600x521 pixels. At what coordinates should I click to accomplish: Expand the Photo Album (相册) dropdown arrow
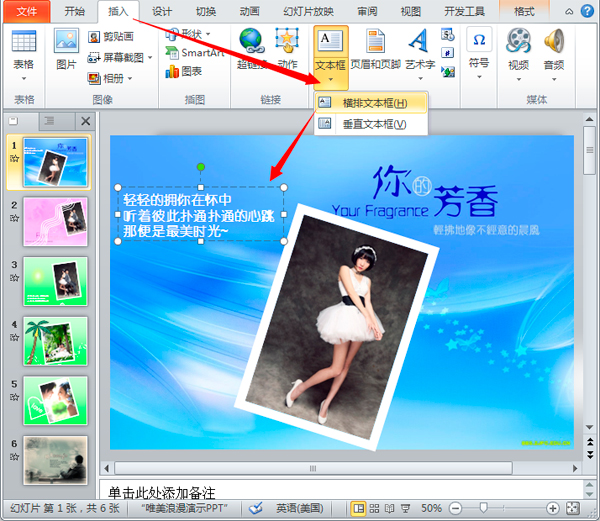coord(130,78)
